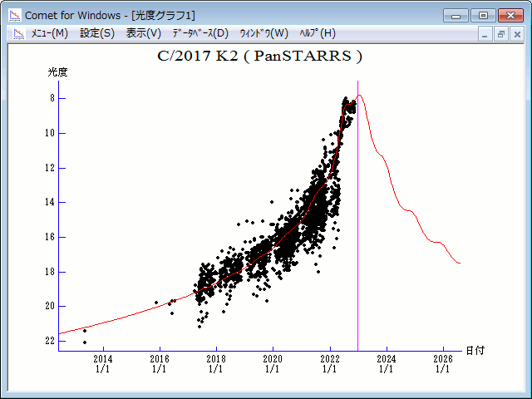532x399 pixels.
Task: Click the lowest data point near magnitude 22
Action: pyautogui.click(x=85, y=342)
